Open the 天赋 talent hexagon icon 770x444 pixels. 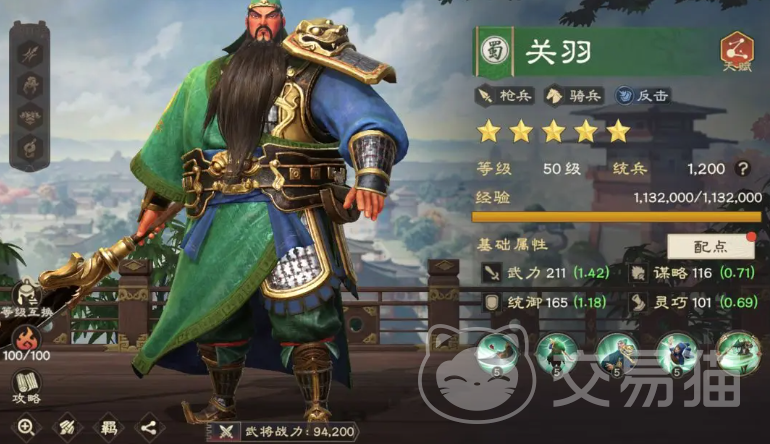tap(737, 51)
